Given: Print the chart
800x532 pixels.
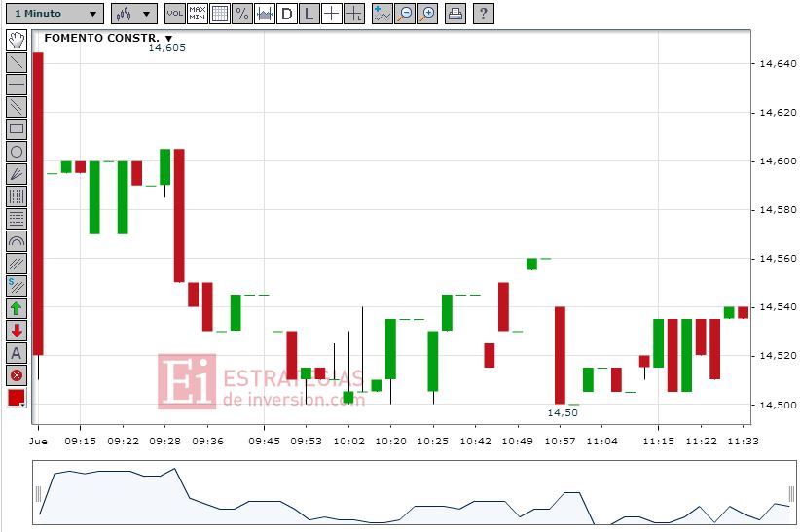Looking at the screenshot, I should pos(455,14).
